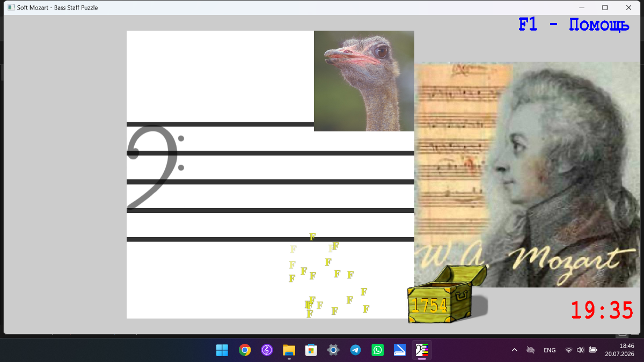Click the red 19:35 timer

[602, 311]
